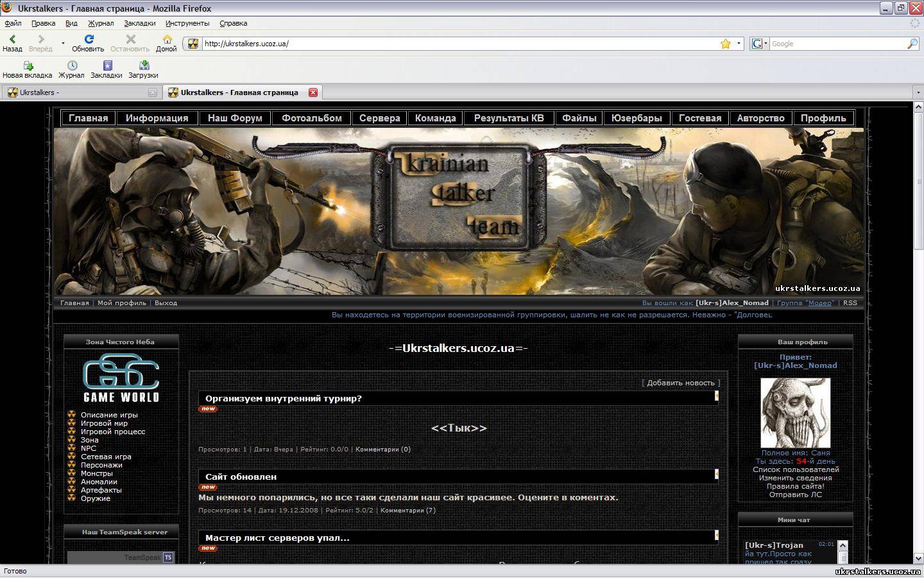Open the Вид menu
Viewport: 924px width, 578px height.
(x=71, y=23)
